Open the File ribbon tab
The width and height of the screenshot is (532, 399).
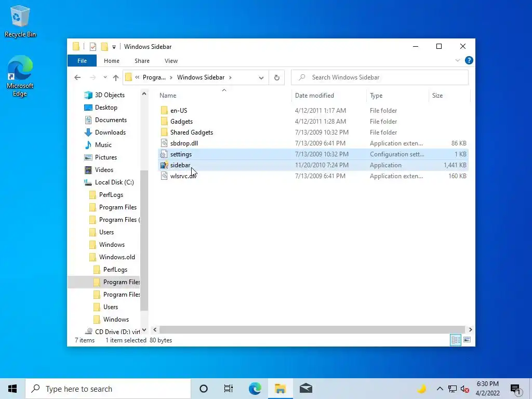pos(82,61)
